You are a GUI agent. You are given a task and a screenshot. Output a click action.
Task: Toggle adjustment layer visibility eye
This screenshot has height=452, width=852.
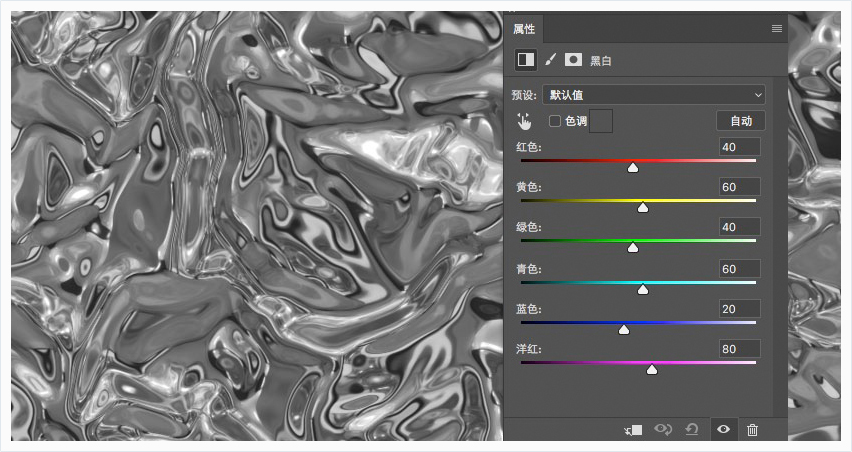pyautogui.click(x=723, y=429)
